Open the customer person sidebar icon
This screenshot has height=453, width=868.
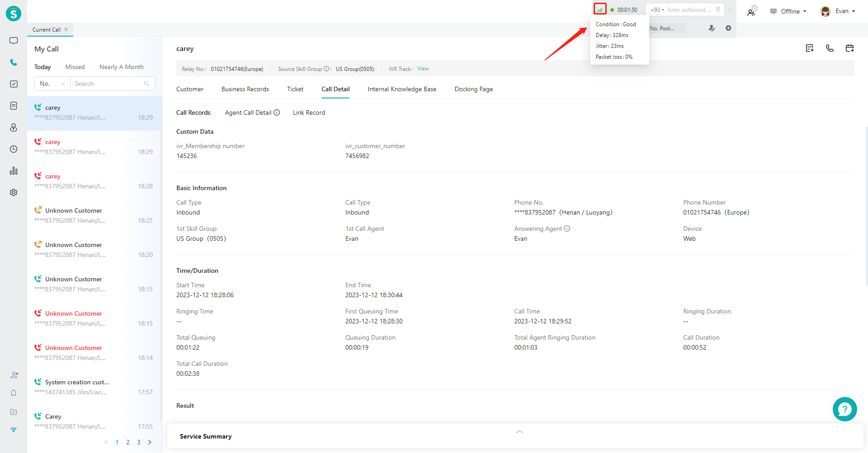pos(14,127)
